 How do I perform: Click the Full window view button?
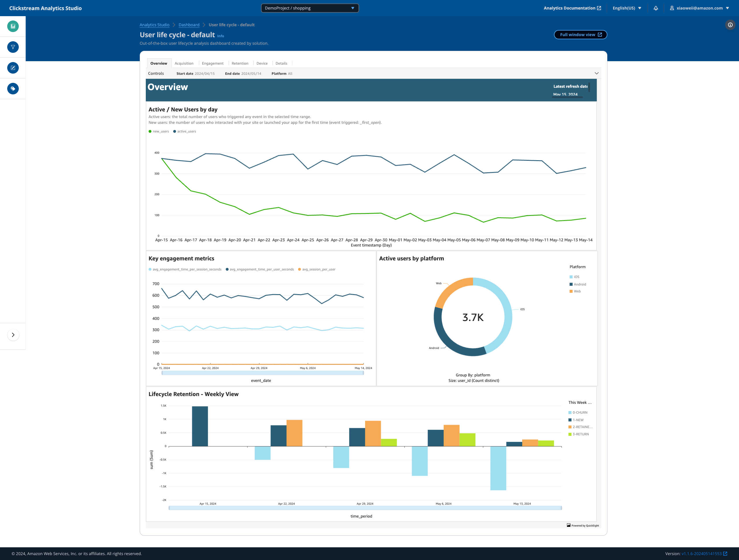click(x=580, y=35)
